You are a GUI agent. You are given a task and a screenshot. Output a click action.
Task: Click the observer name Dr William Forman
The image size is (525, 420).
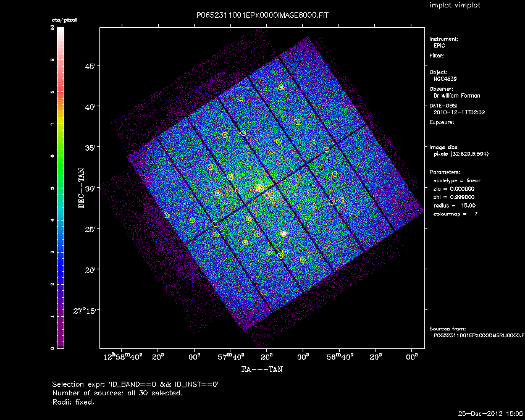click(x=456, y=96)
